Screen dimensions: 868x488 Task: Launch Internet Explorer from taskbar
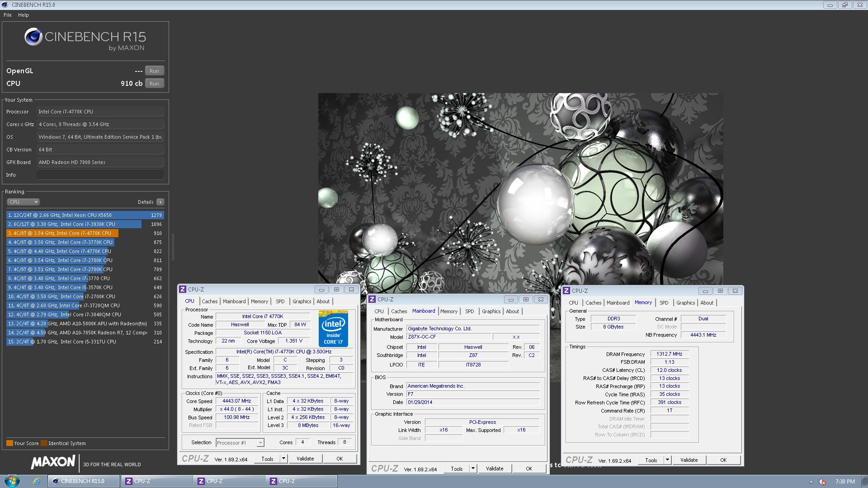(37, 481)
